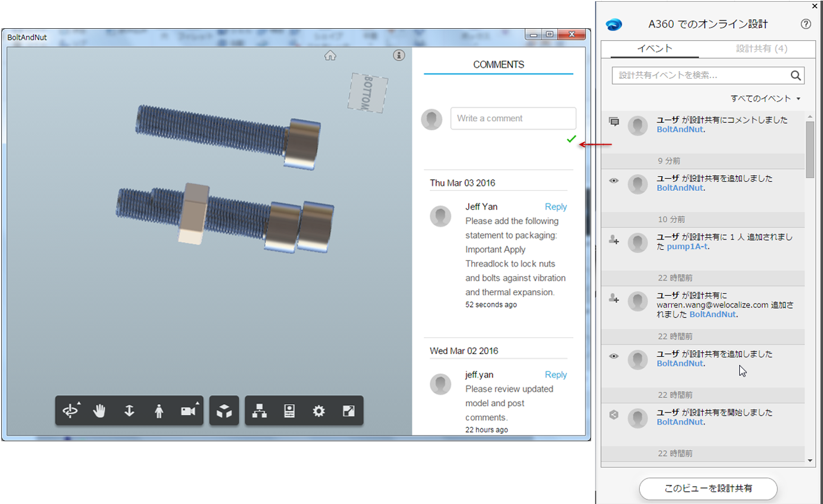Image resolution: width=823 pixels, height=504 pixels.
Task: Click Thu Mar 03 2016 date header
Action: pyautogui.click(x=462, y=183)
